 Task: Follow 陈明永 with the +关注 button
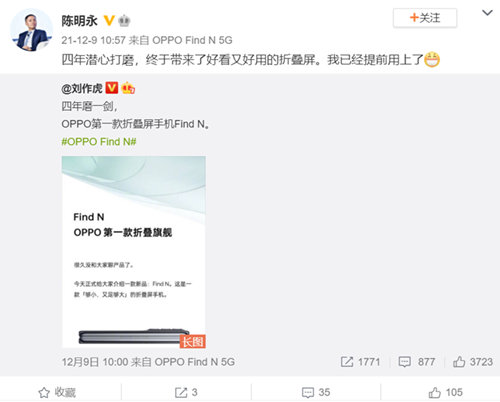pyautogui.click(x=425, y=18)
